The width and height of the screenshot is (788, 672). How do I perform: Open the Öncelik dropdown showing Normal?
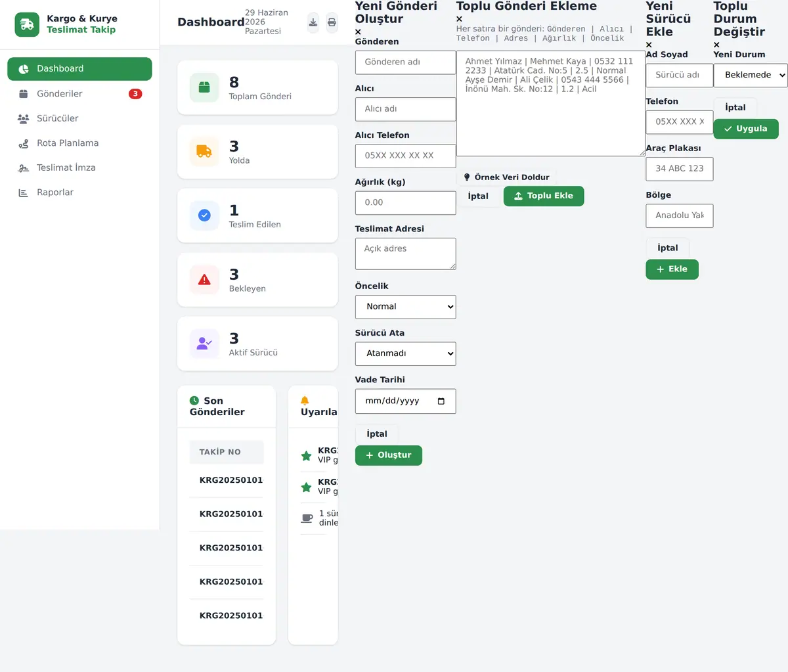click(x=405, y=307)
